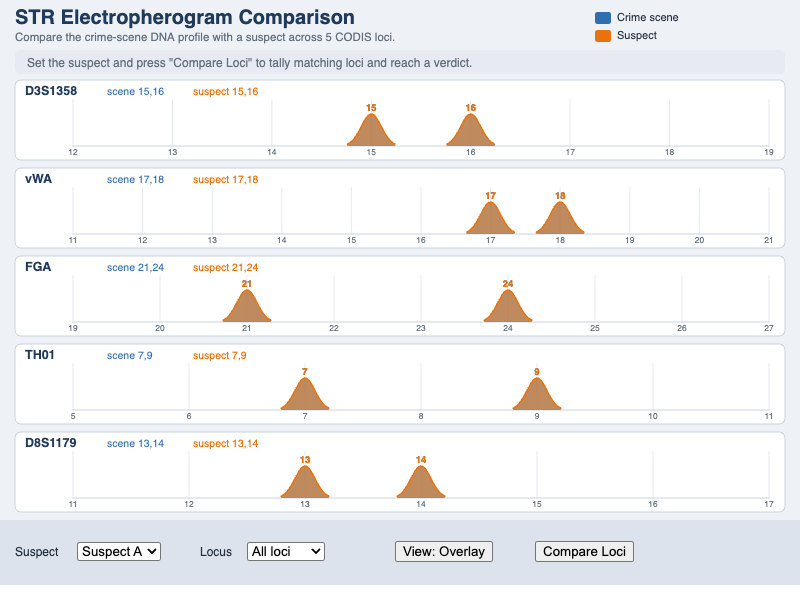Click the D8S1179 allele 13 peak
The height and width of the screenshot is (600, 800).
[x=305, y=482]
